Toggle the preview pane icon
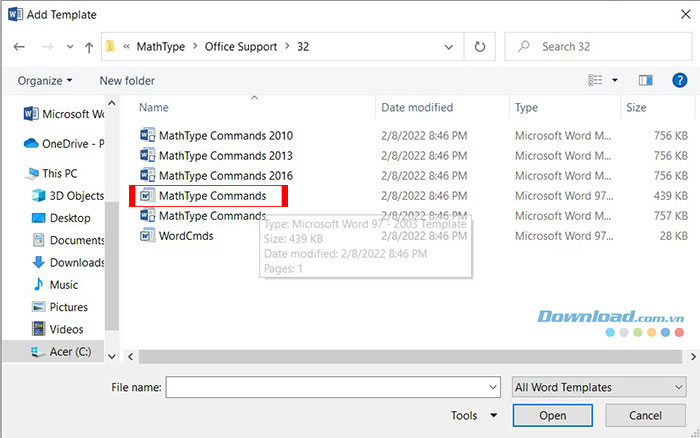The image size is (700, 438). pyautogui.click(x=645, y=80)
